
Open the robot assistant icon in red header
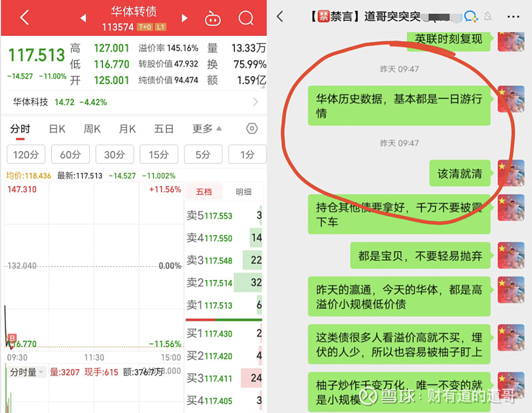click(213, 19)
